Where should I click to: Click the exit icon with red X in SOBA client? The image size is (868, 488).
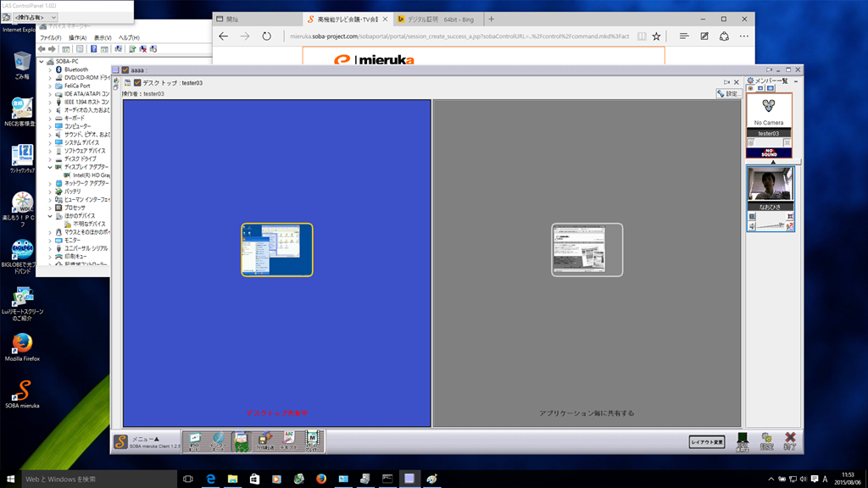(790, 441)
